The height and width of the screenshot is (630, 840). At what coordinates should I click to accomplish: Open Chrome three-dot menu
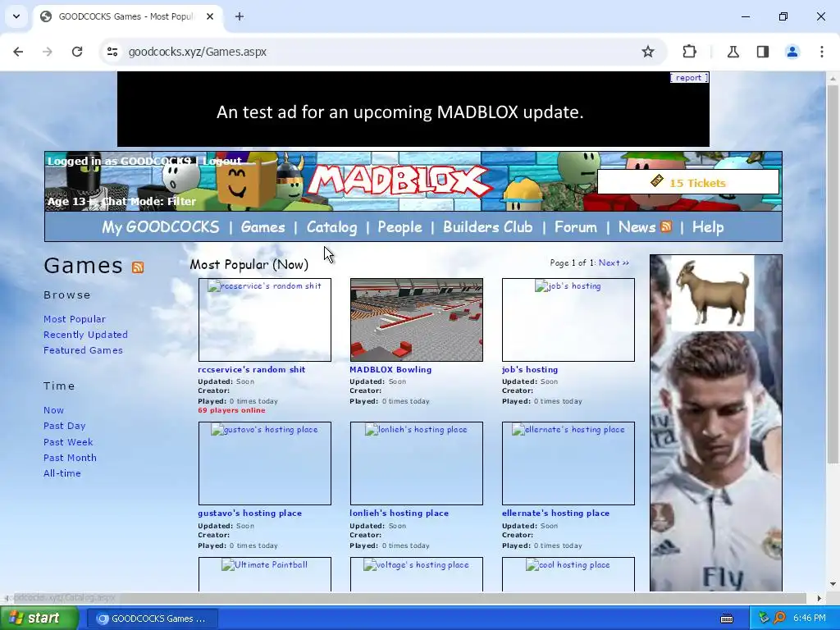pyautogui.click(x=821, y=52)
